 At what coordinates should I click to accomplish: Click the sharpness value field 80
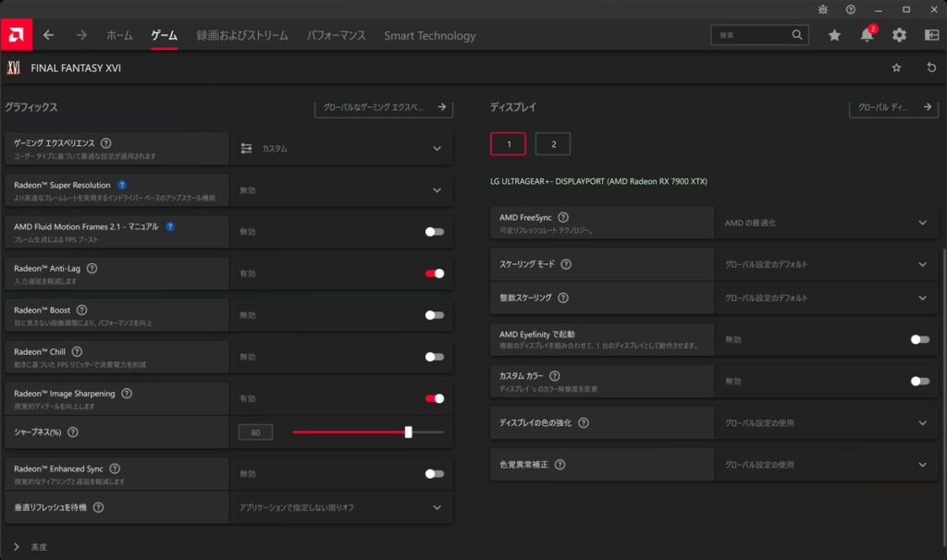coord(255,432)
